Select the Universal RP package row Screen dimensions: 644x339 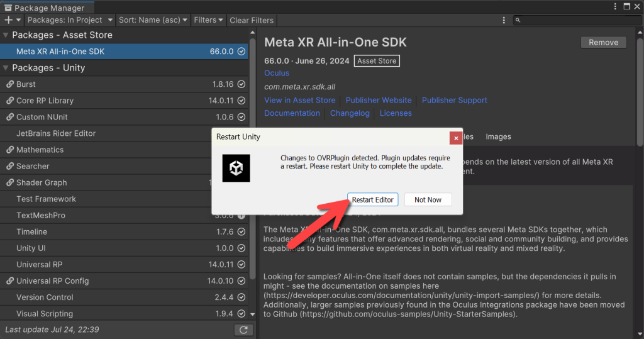pyautogui.click(x=124, y=265)
